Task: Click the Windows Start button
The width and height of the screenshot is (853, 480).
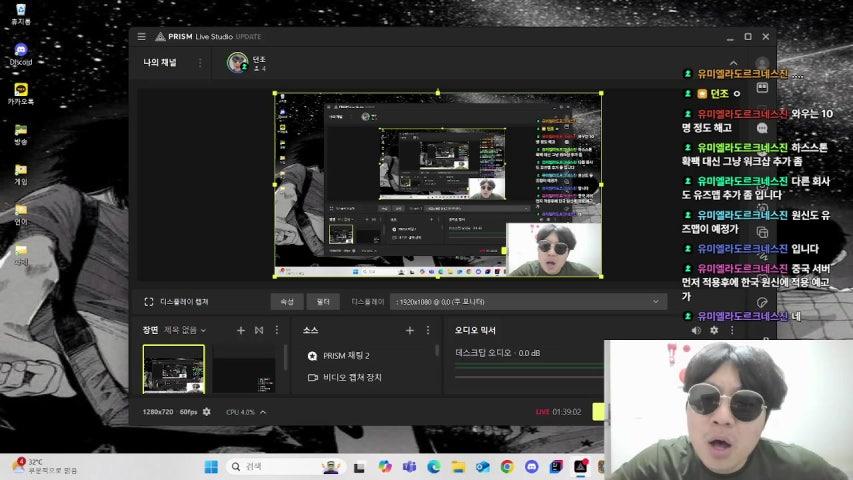Action: coord(211,466)
